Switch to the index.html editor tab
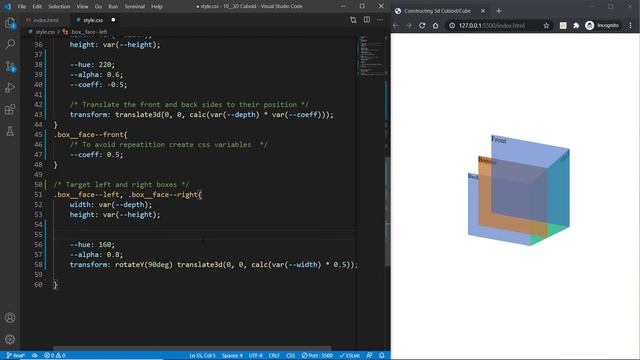640x360 pixels. tap(45, 20)
